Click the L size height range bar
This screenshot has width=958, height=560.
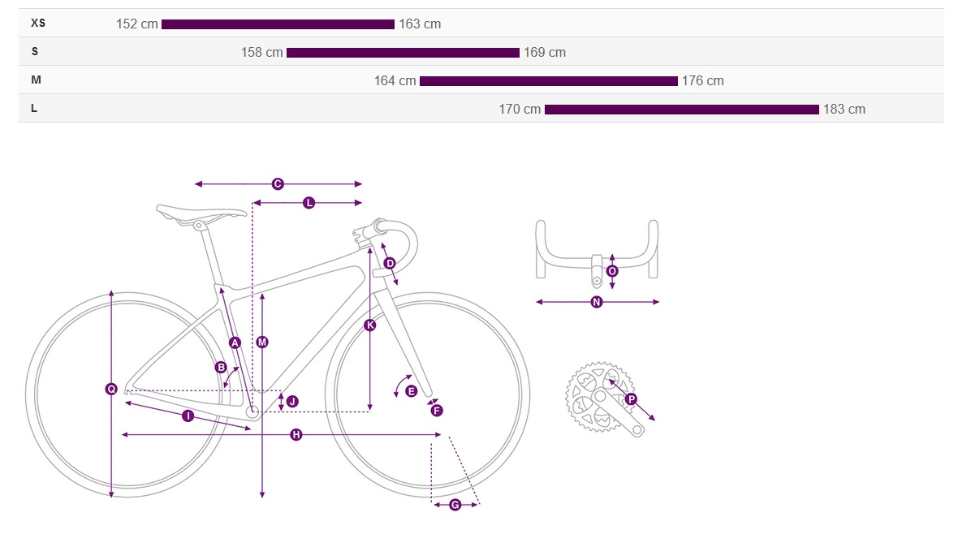(x=682, y=110)
